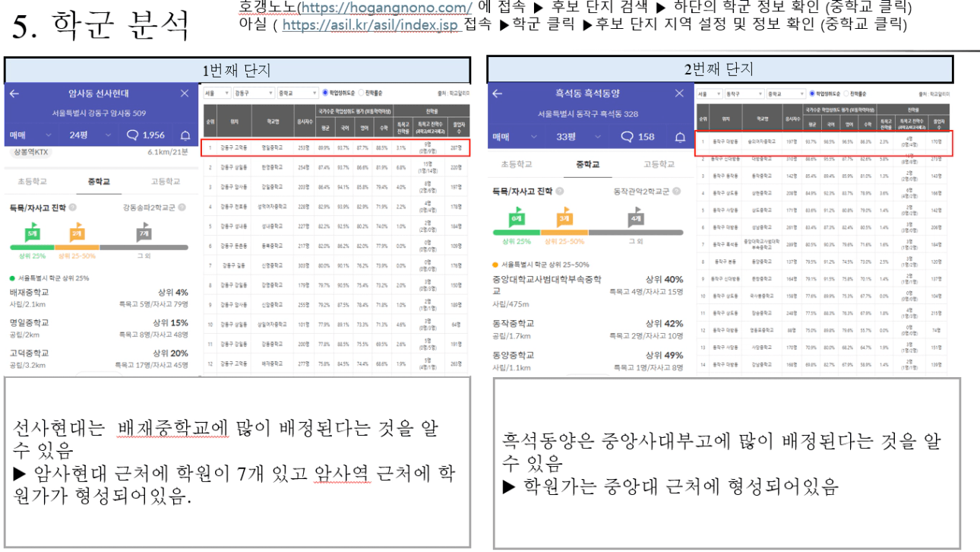This screenshot has height=552, width=980.
Task: Open 동작중학교 entry in the 흑석동양 panel
Action: coord(587,329)
